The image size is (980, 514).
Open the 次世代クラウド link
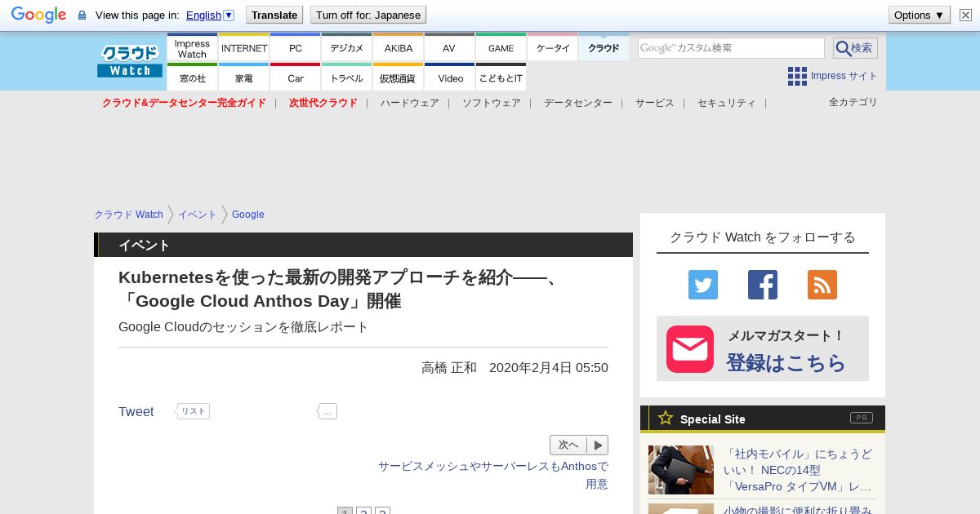pos(323,103)
